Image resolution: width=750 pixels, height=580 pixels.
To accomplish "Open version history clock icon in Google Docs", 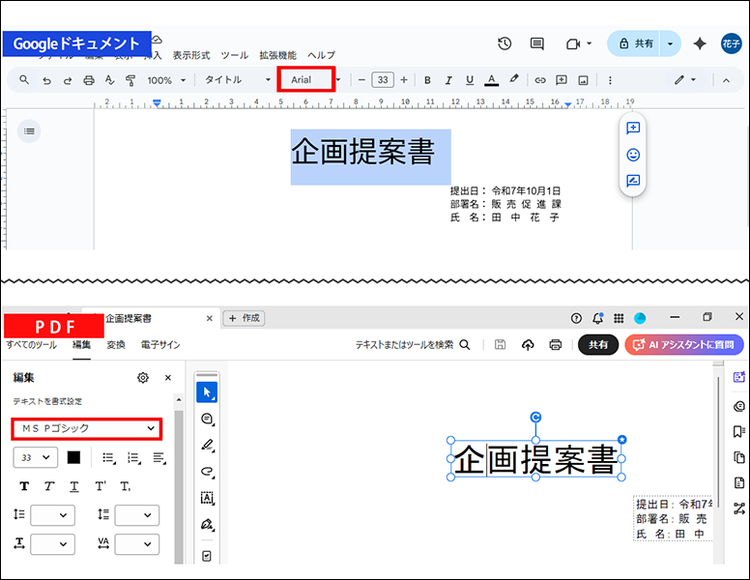I will coord(505,44).
